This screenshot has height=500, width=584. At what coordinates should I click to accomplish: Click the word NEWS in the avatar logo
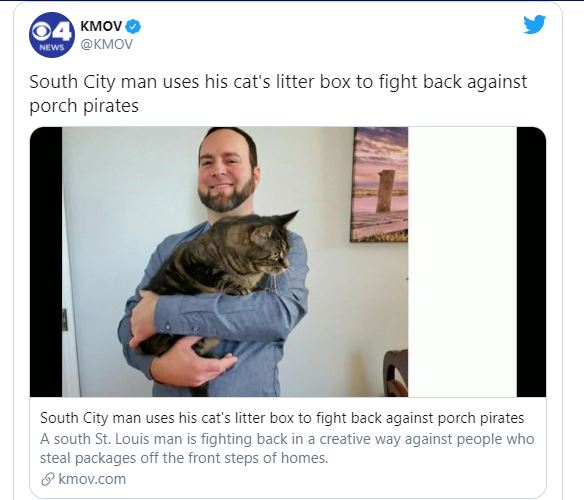52,47
